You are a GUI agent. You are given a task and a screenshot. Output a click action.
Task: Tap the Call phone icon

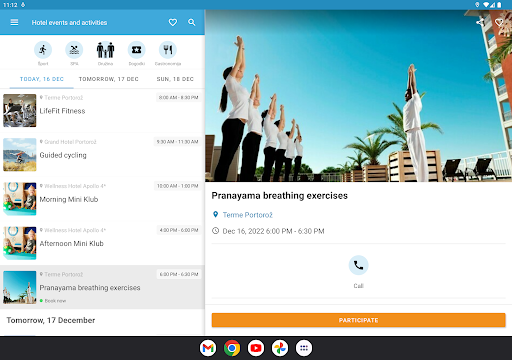click(358, 265)
